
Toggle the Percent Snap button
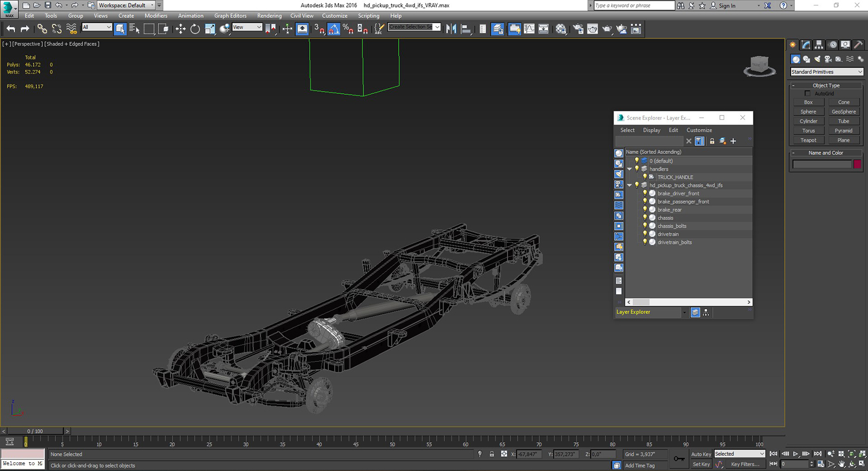pyautogui.click(x=348, y=29)
